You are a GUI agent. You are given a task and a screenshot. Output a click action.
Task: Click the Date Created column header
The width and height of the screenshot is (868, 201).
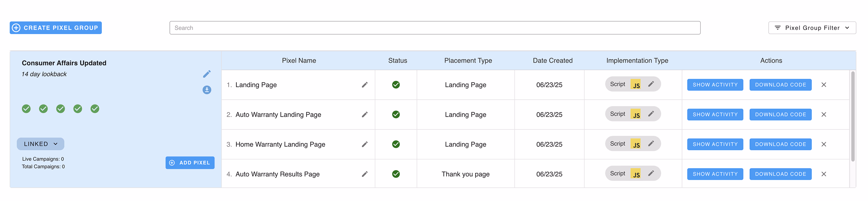[553, 61]
